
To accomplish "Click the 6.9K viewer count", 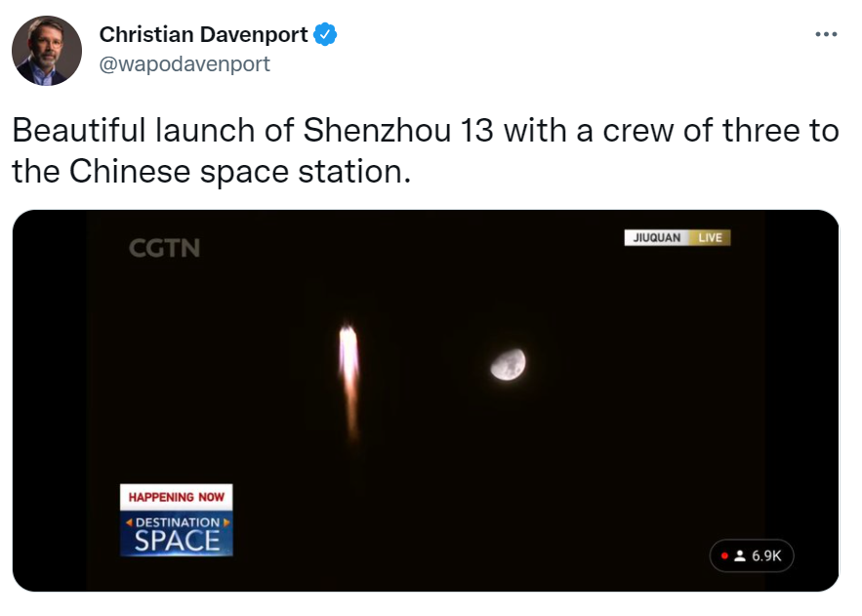I will (766, 555).
